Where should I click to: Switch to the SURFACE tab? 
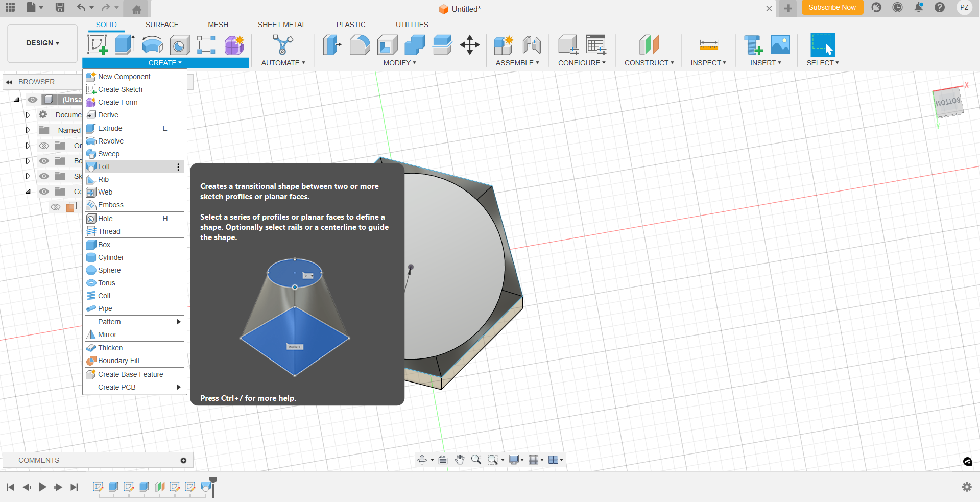162,25
